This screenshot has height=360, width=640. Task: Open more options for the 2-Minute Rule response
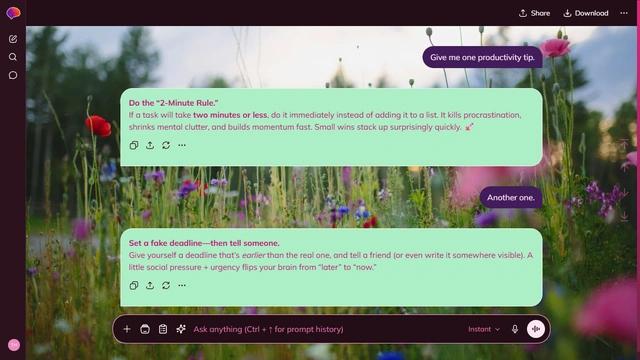182,145
